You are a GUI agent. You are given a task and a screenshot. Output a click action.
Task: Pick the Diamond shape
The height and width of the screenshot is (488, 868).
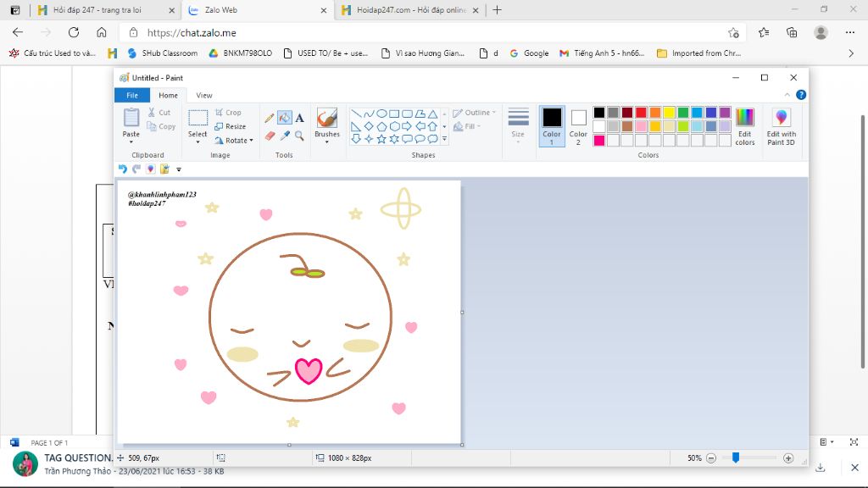369,127
